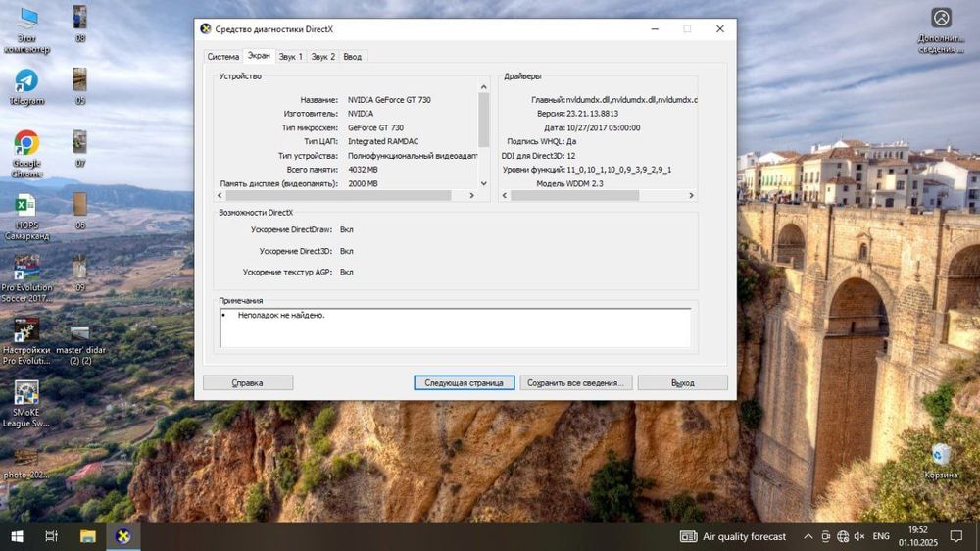
Task: Click the Модель WDDM 2.3 text
Action: (x=569, y=184)
